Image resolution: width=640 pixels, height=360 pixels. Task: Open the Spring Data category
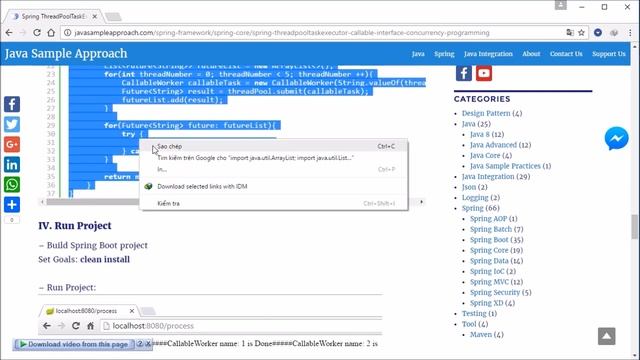pos(489,261)
